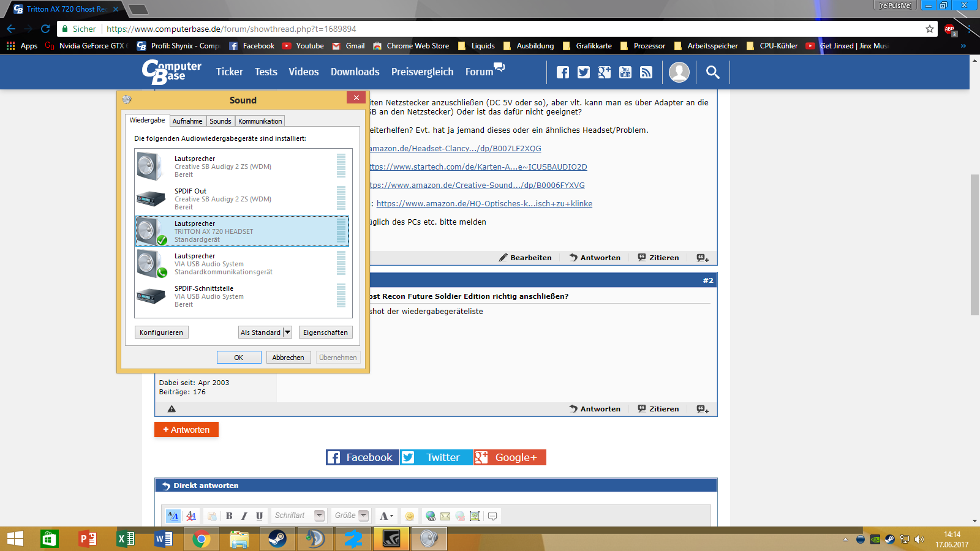
Task: Switch to the Kommunikation tab
Action: coord(260,121)
